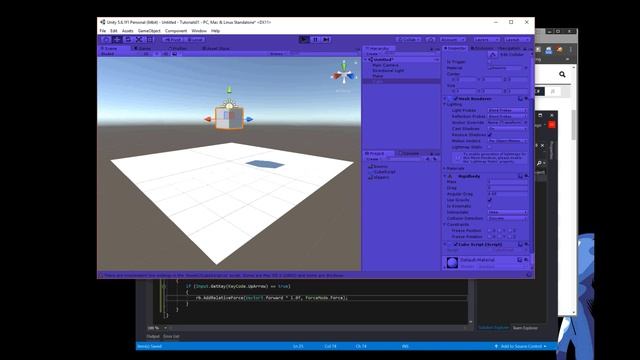This screenshot has height=360, width=640.
Task: Toggle the Mesh Renderer enabled checkbox
Action: tap(456, 99)
